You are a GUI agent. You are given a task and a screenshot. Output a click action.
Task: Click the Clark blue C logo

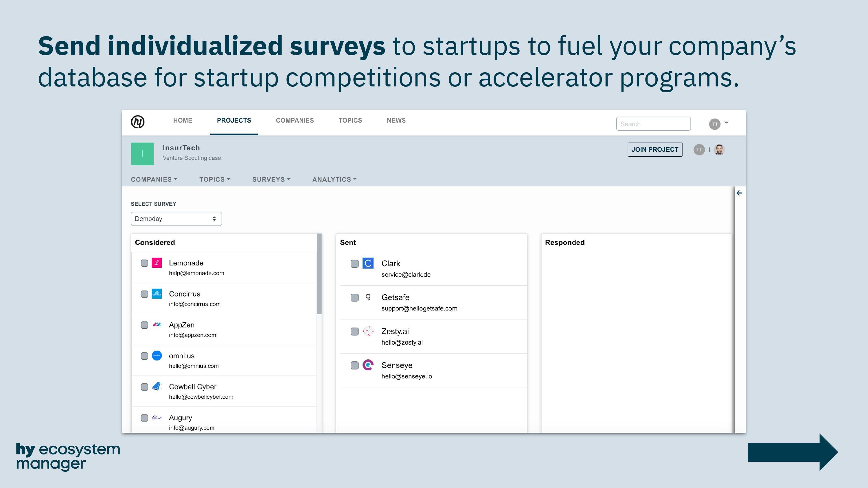pos(368,263)
